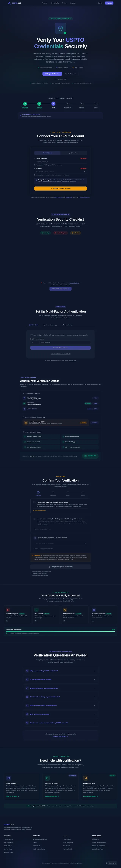The image size is (121, 868).
Task: Focus the USPTO Username input field
Action: point(60,162)
